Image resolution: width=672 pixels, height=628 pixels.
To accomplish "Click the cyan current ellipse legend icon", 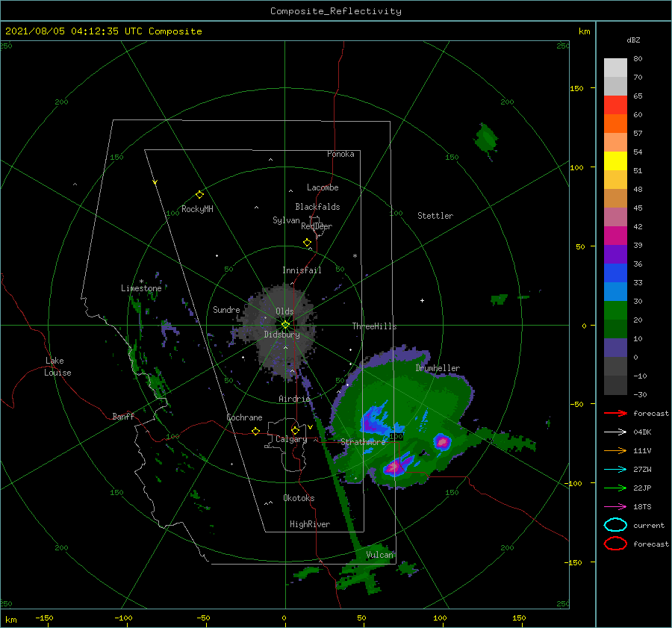I will 615,525.
